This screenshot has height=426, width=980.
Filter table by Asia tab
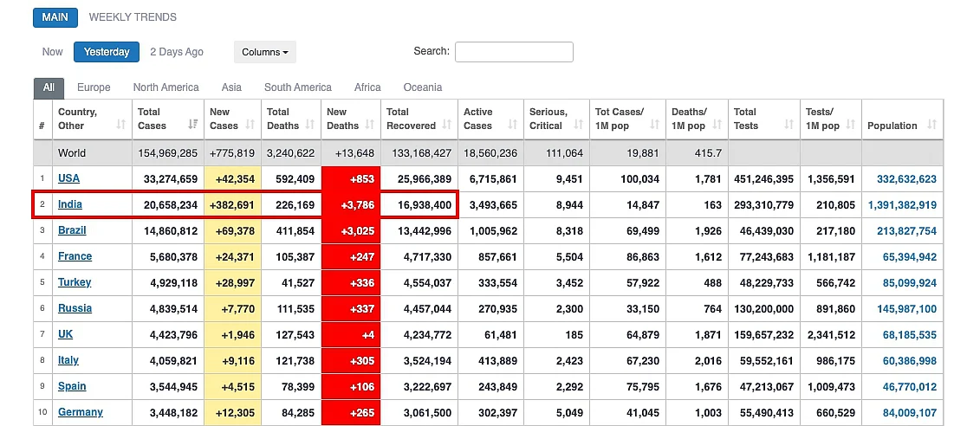coord(231,87)
